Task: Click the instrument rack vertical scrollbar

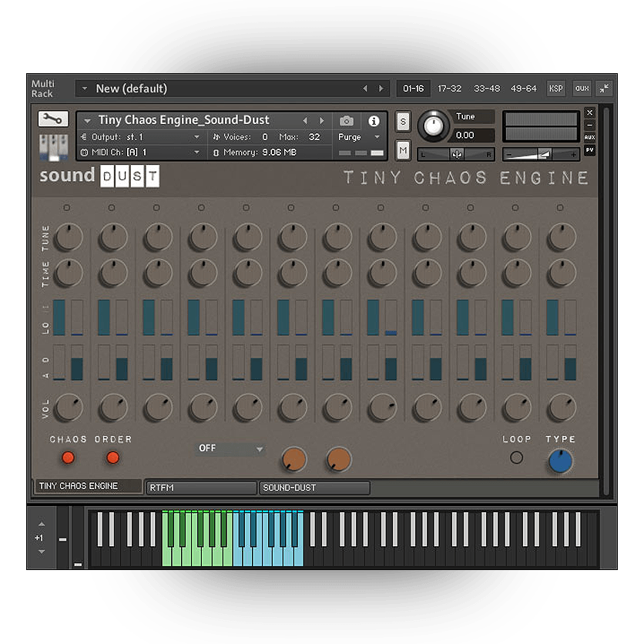Action: 606,300
